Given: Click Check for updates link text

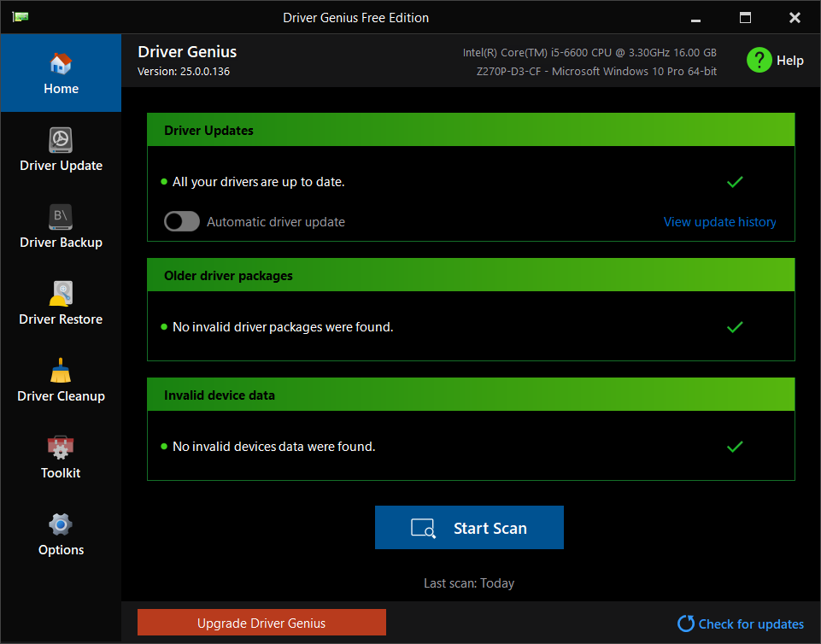Looking at the screenshot, I should click(x=751, y=624).
